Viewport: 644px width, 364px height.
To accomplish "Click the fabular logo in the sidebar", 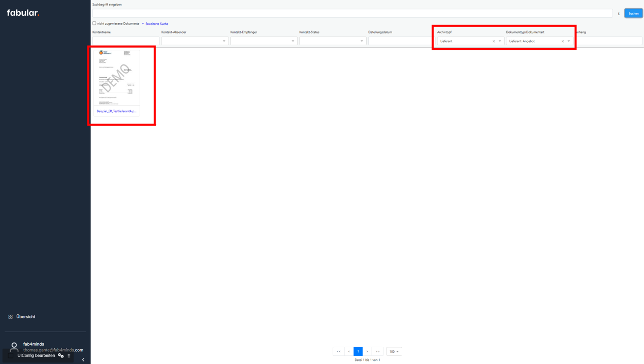I will (x=23, y=12).
